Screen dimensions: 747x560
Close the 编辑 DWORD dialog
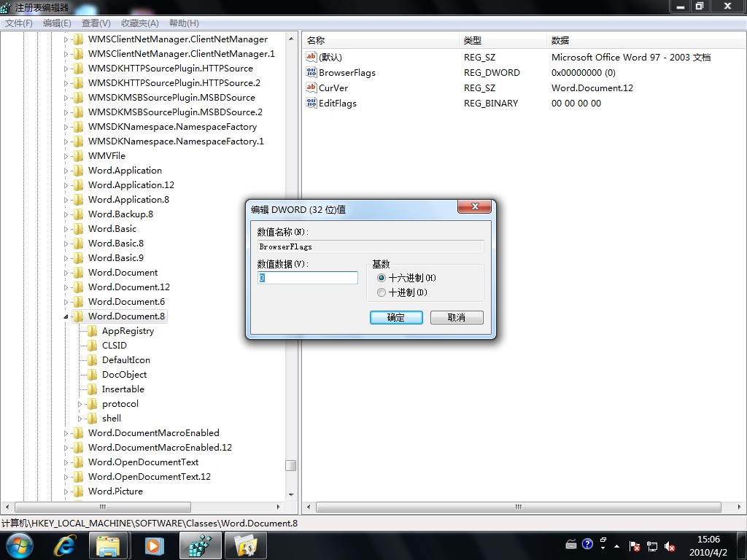[474, 206]
